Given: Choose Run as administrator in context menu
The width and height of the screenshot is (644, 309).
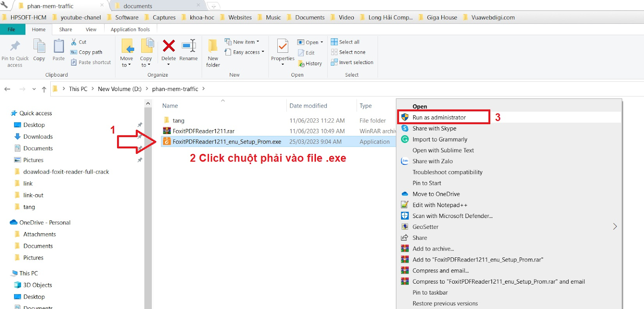Looking at the screenshot, I should coord(439,118).
